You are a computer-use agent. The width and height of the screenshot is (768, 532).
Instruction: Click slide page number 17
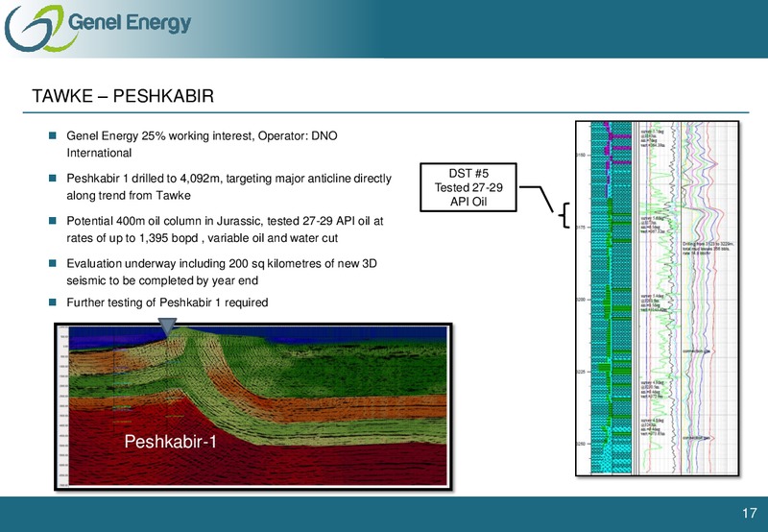tap(750, 513)
